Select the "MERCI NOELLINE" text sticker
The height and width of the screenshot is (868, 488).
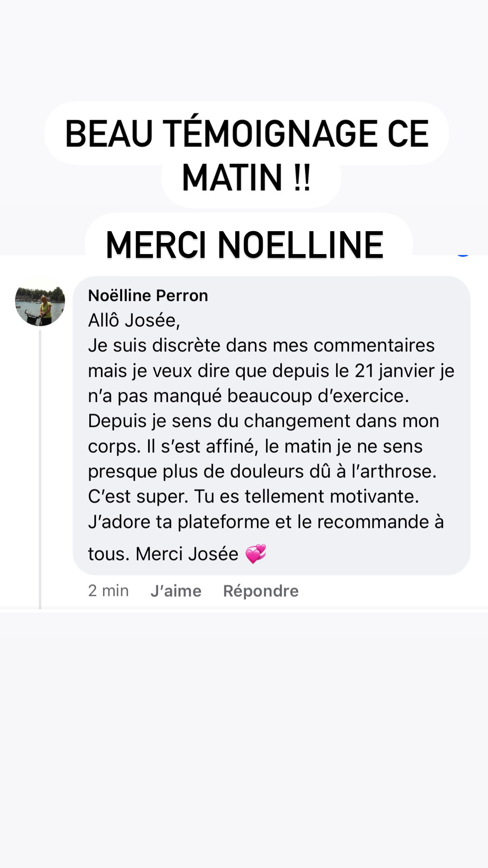tap(245, 245)
